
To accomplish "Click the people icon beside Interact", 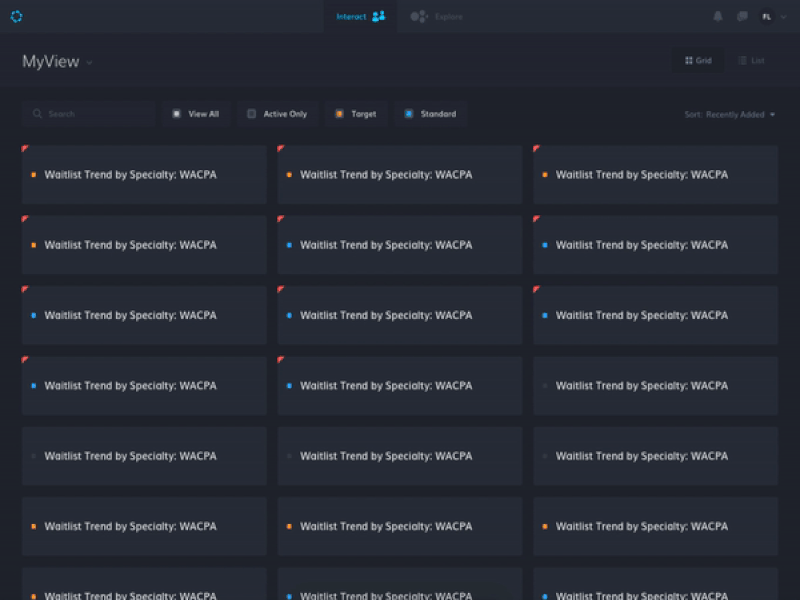I will coord(378,16).
